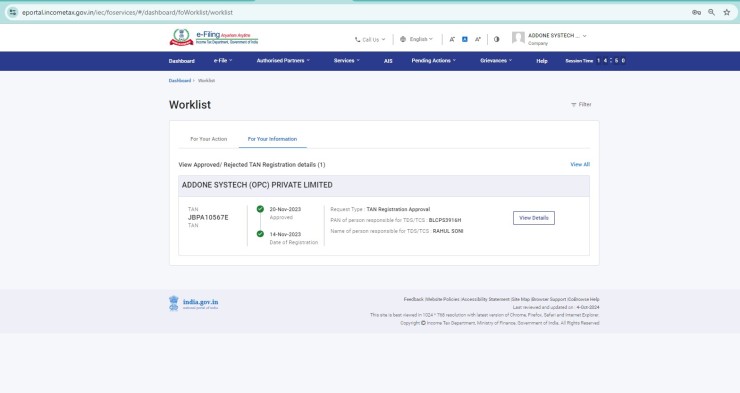The height and width of the screenshot is (393, 740).
Task: Open the Filter option
Action: 581,104
